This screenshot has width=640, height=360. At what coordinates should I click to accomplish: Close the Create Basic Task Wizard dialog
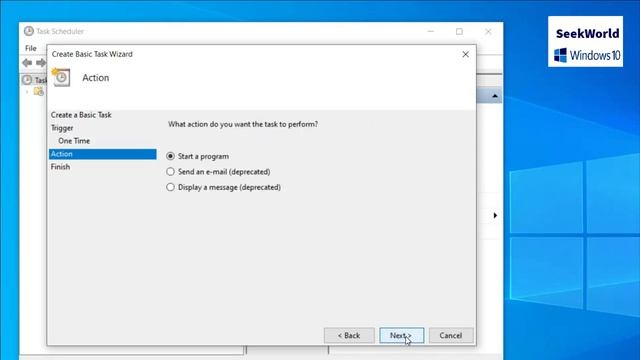coord(465,54)
